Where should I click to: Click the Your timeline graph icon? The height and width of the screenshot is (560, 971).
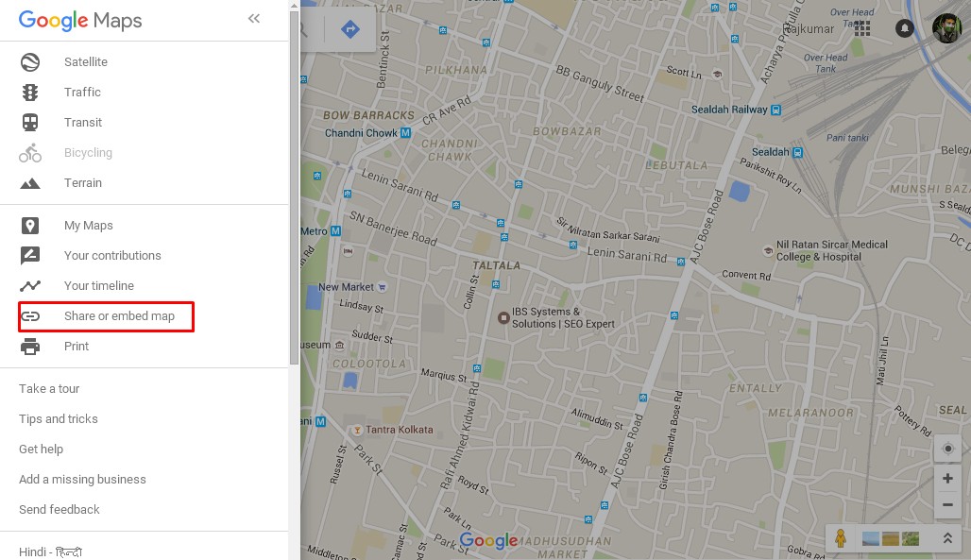coord(29,285)
